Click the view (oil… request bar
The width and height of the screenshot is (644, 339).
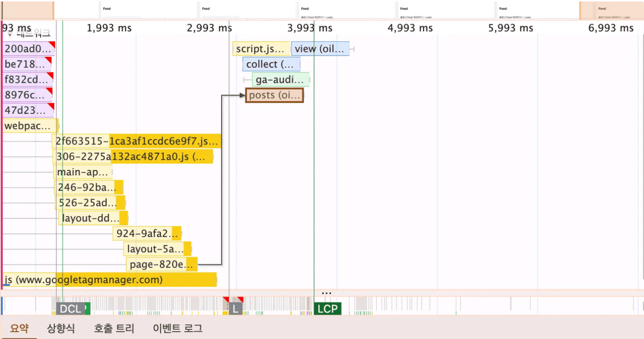point(320,49)
